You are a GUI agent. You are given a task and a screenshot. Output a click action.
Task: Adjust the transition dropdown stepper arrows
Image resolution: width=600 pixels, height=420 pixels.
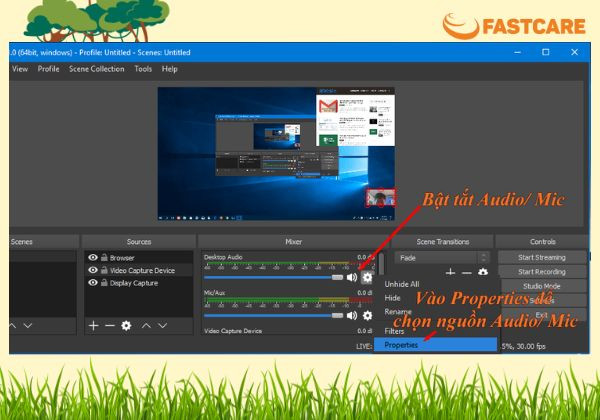pyautogui.click(x=484, y=257)
